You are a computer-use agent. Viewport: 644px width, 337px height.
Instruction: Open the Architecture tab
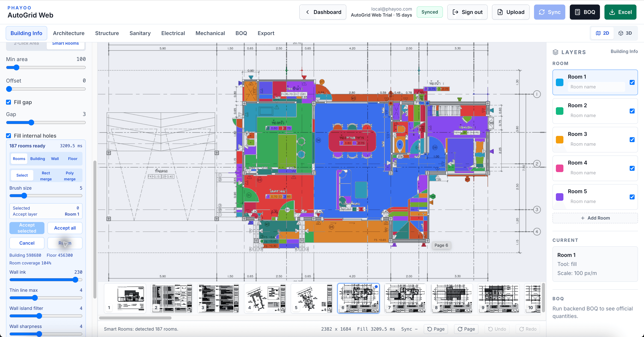69,33
